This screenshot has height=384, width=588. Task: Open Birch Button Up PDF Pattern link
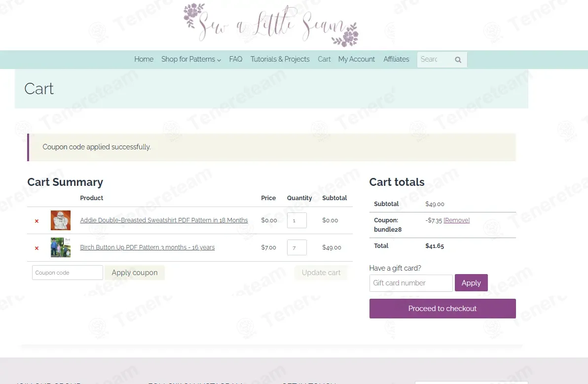tap(147, 247)
